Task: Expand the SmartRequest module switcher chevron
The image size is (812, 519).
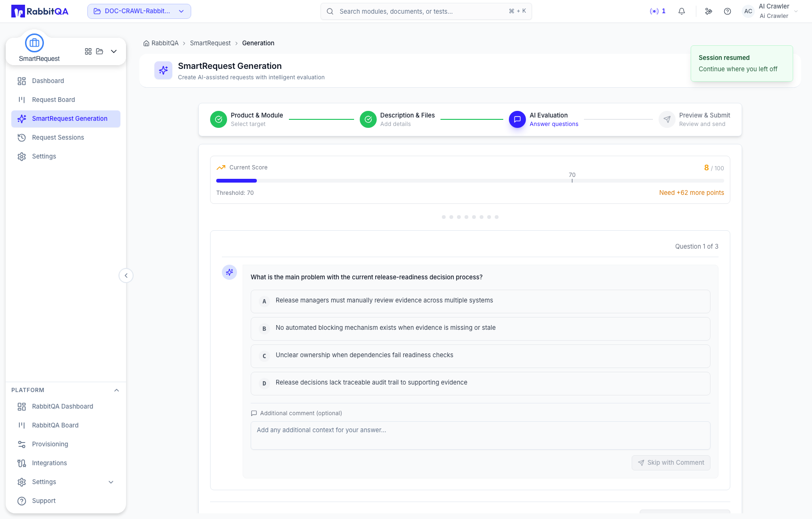Action: pos(114,51)
